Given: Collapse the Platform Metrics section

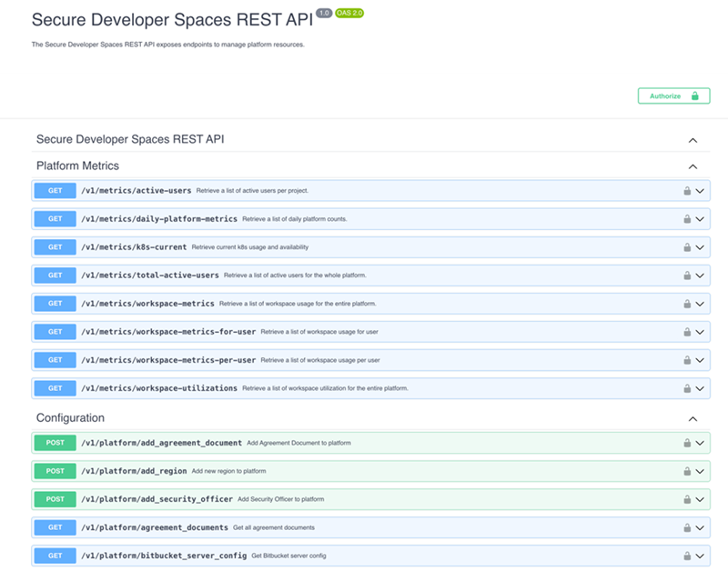Looking at the screenshot, I should (693, 166).
